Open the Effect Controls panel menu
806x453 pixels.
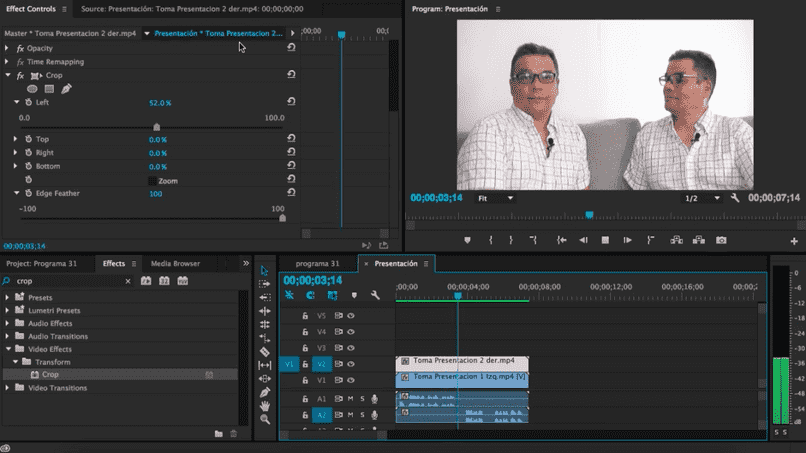tap(64, 9)
